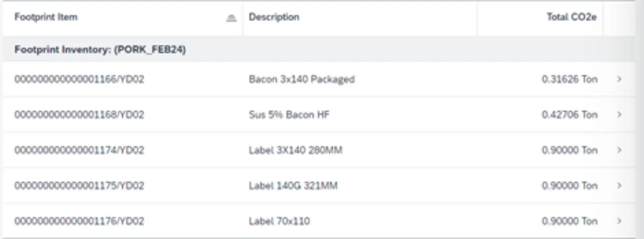Collapse Footprint Inventory PORK_FEB24 group row
The height and width of the screenshot is (239, 644).
click(100, 50)
